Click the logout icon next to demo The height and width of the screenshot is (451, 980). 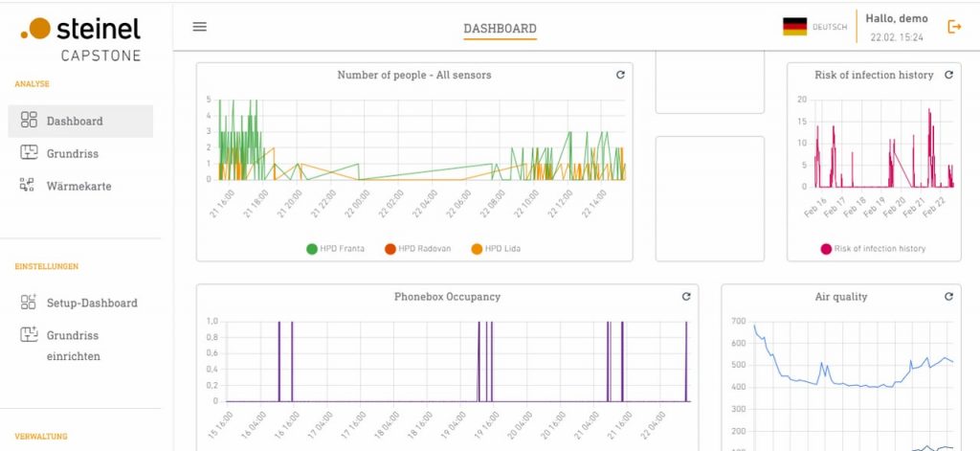coord(953,27)
